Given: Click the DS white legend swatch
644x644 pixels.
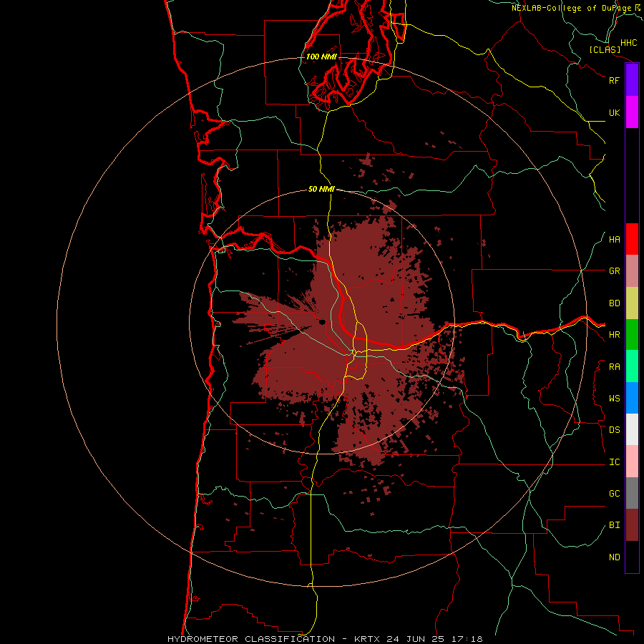Looking at the screenshot, I should [x=632, y=429].
